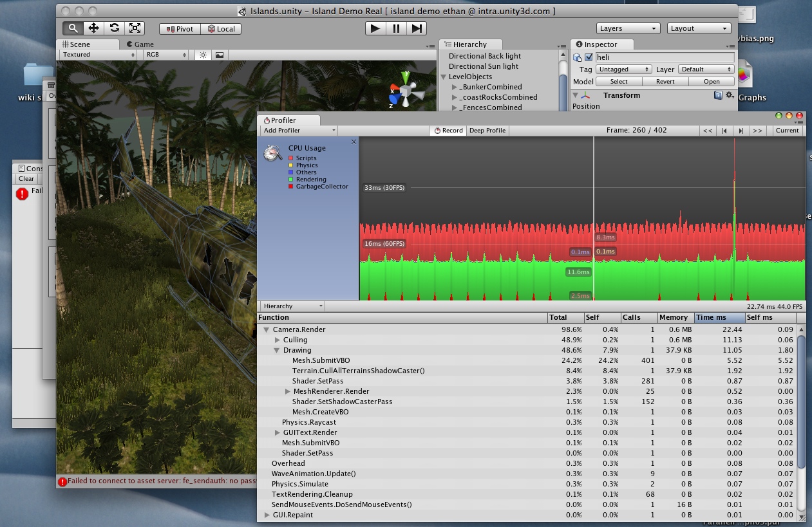
Task: Toggle Local handle rotation button
Action: tap(221, 29)
